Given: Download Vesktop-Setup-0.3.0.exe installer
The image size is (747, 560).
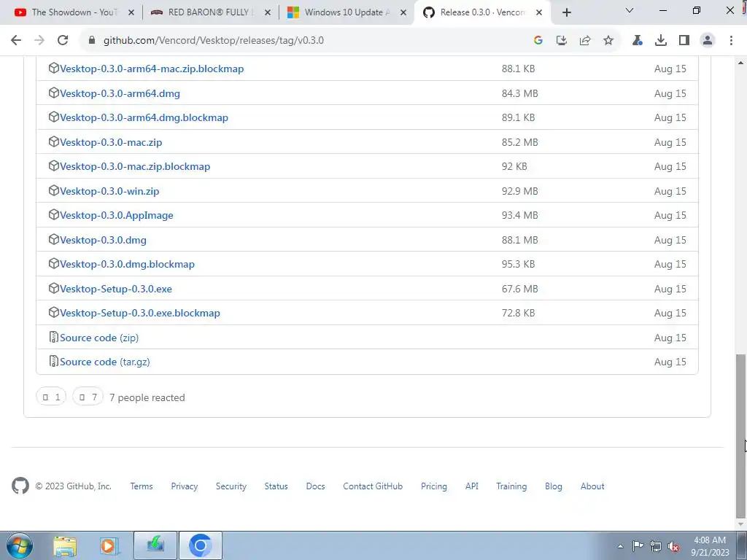Looking at the screenshot, I should tap(116, 289).
